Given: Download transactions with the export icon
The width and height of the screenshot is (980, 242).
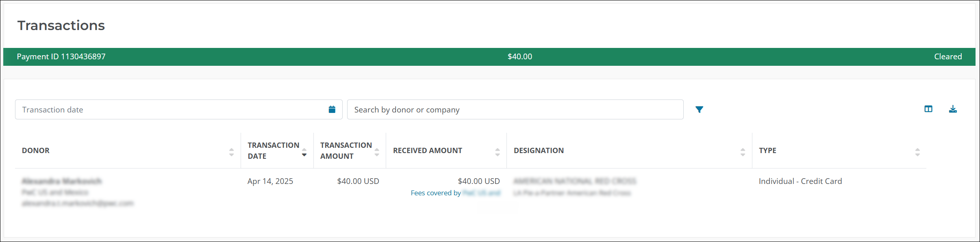Looking at the screenshot, I should click(953, 109).
